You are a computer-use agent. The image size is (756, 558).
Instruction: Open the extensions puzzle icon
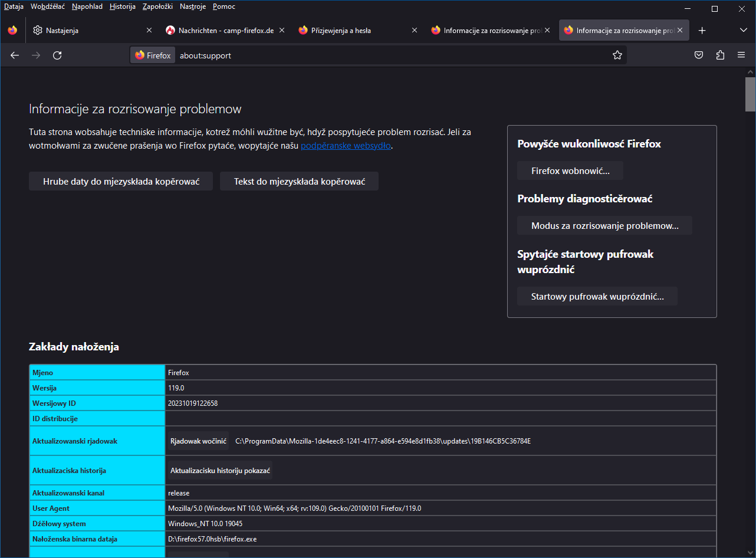coord(719,55)
